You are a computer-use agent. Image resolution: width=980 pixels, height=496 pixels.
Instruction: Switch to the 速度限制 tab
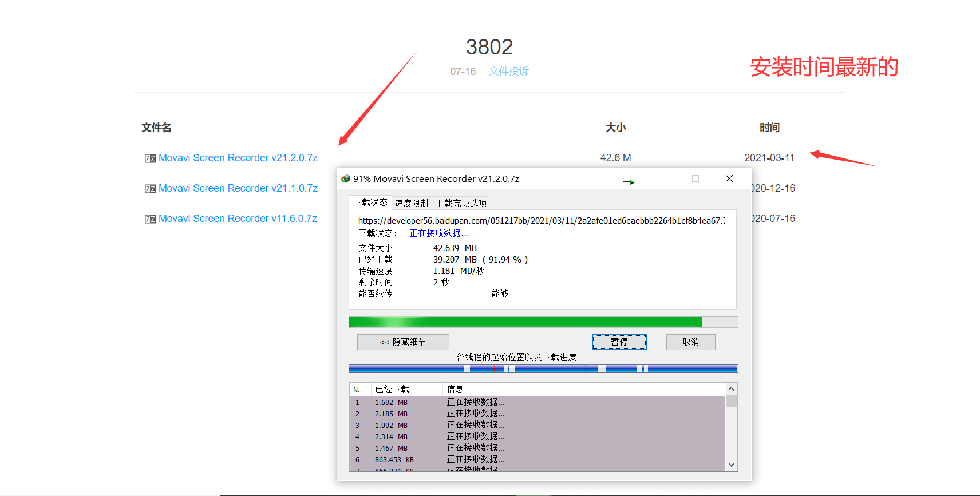pos(411,203)
